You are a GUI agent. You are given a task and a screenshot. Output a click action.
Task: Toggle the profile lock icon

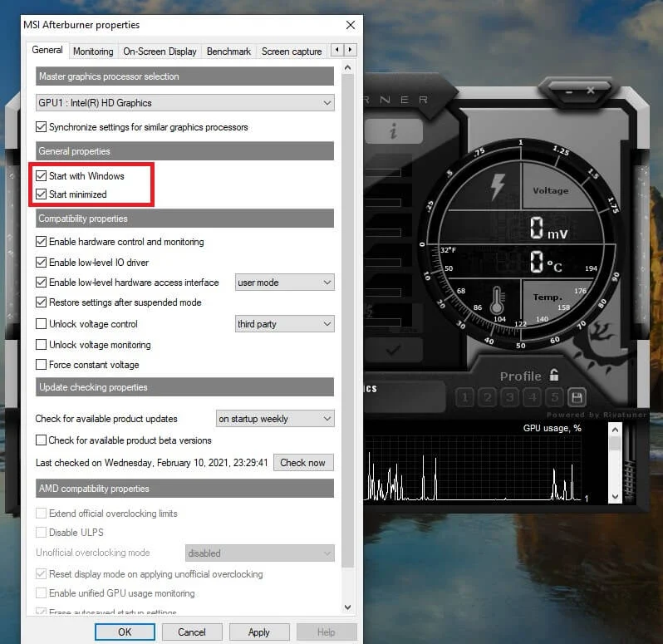pyautogui.click(x=554, y=375)
